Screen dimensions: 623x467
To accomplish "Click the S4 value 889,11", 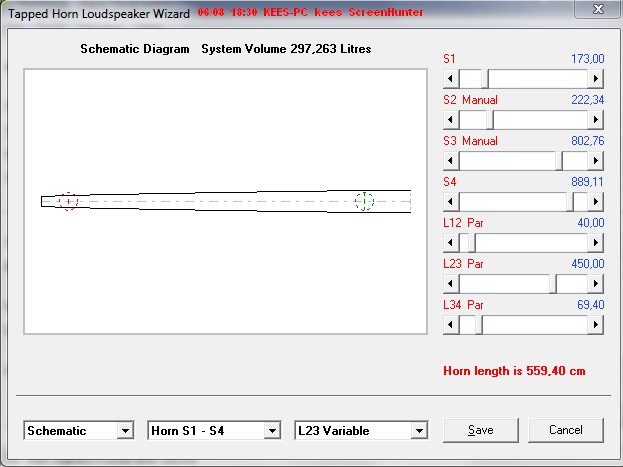I will 588,182.
